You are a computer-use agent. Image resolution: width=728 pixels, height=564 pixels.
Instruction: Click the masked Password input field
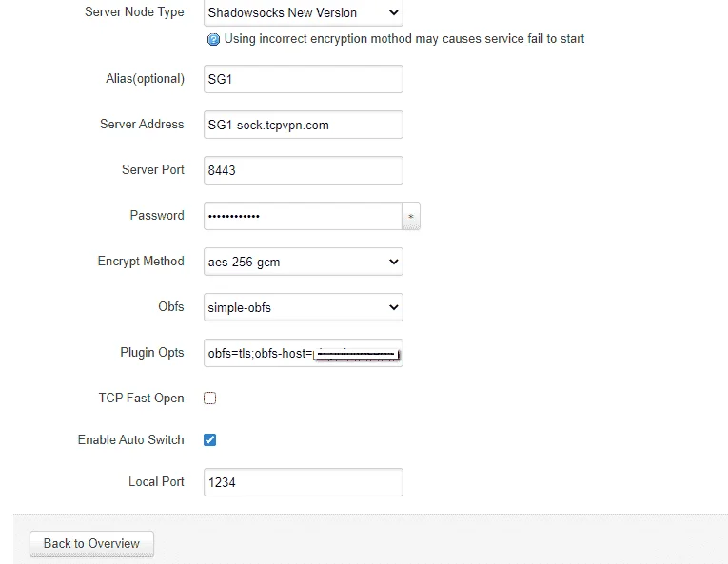click(303, 216)
